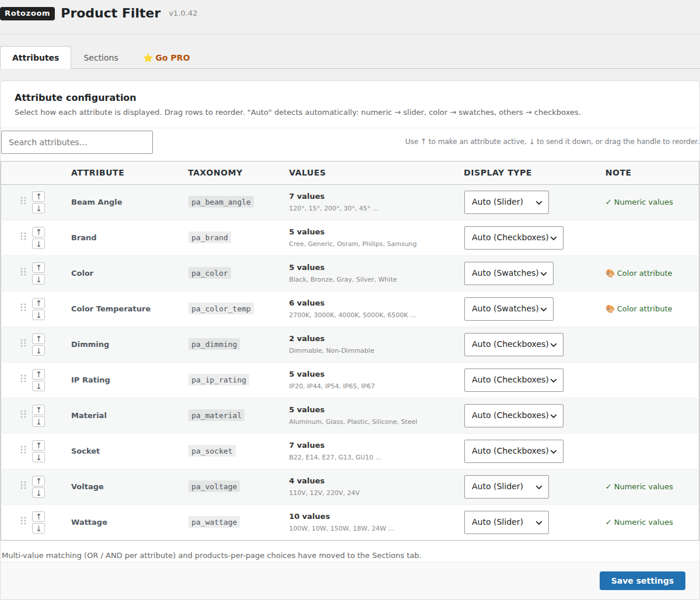This screenshot has width=700, height=600.
Task: Open the Brand display type dropdown
Action: pos(514,238)
